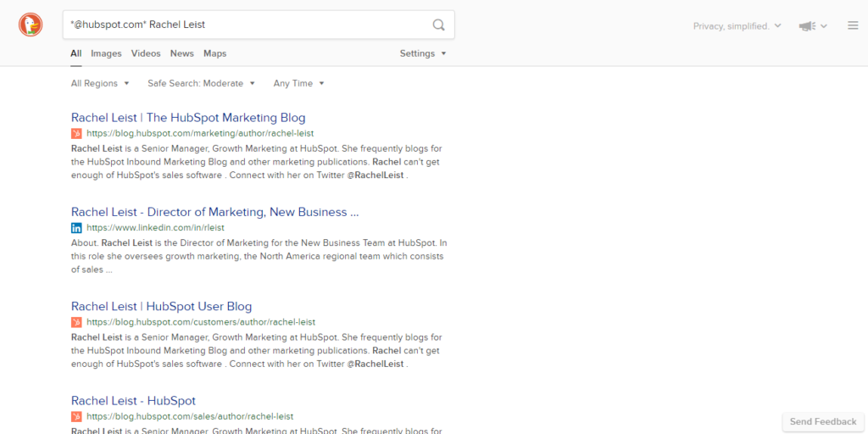Image resolution: width=868 pixels, height=434 pixels.
Task: Click HubSpot favicon beside customers/author/rachel-leist URL
Action: point(76,322)
